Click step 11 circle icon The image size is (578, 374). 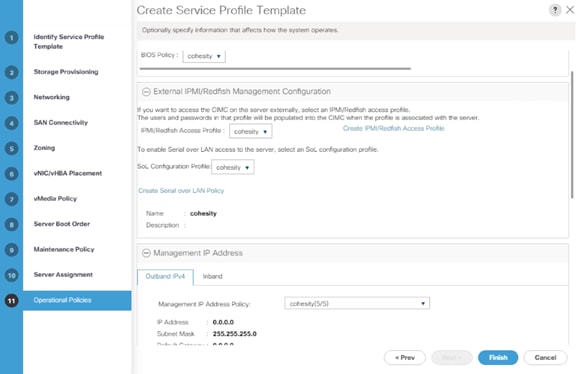(11, 301)
